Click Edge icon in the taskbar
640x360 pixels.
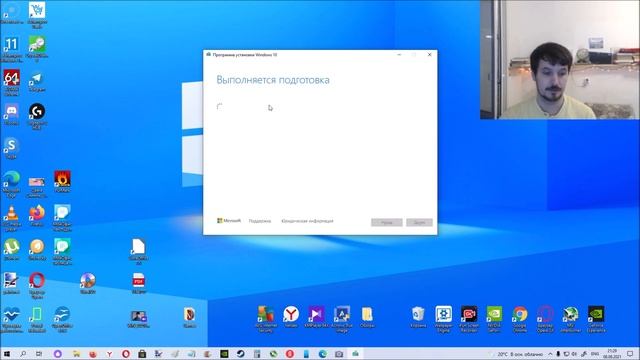322,354
